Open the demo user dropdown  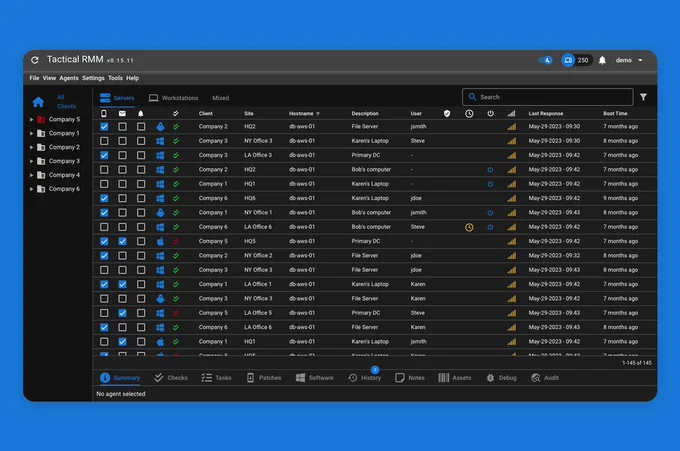(x=629, y=60)
